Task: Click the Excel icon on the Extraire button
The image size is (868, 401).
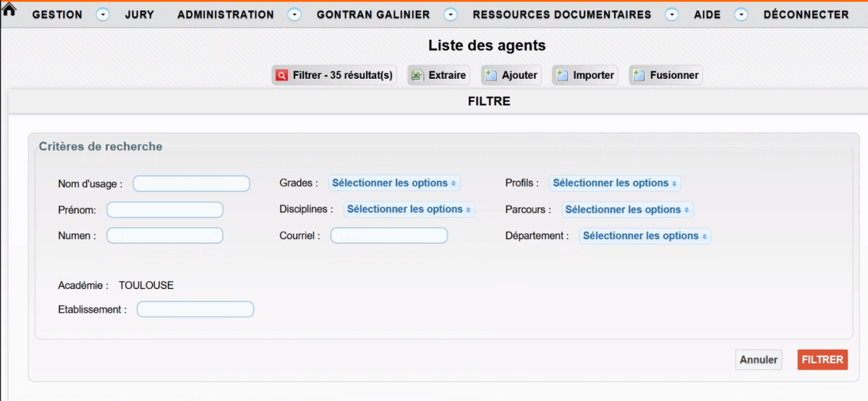Action: pyautogui.click(x=417, y=75)
